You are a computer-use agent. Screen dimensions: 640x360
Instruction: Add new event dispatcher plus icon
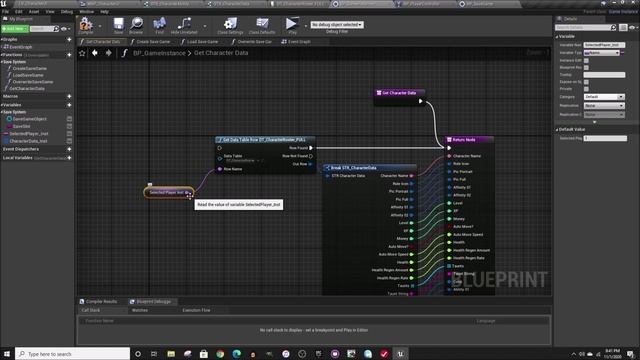coord(69,149)
